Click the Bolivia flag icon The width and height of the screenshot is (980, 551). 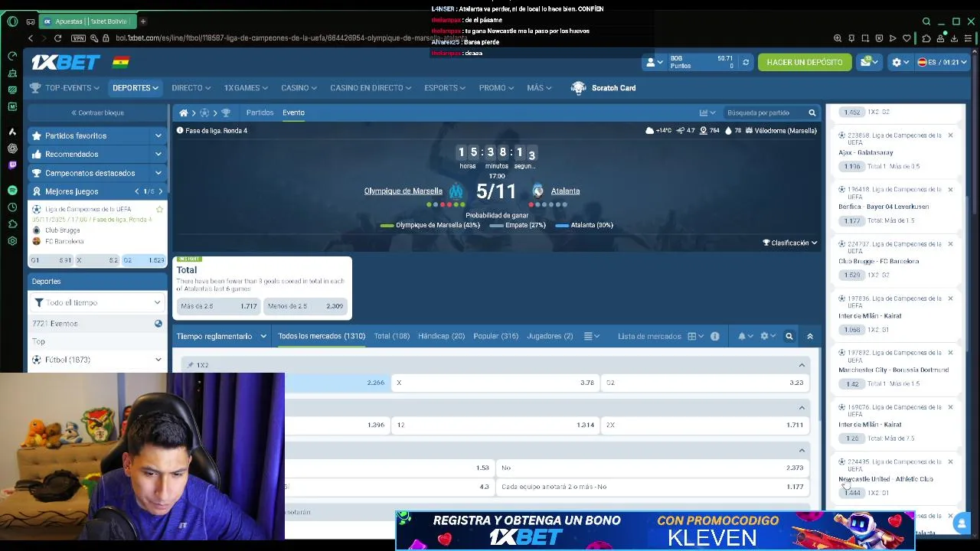[121, 62]
